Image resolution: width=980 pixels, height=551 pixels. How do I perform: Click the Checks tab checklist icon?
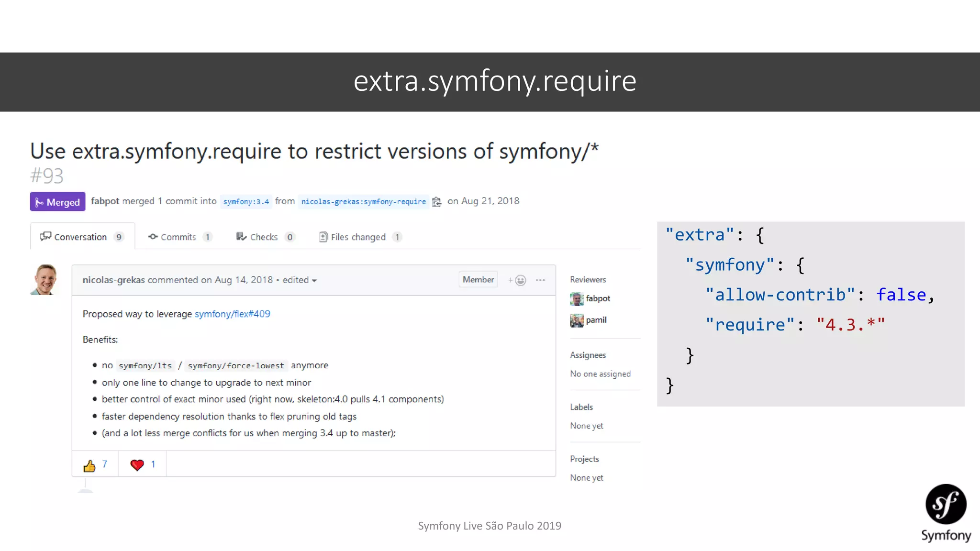coord(241,236)
